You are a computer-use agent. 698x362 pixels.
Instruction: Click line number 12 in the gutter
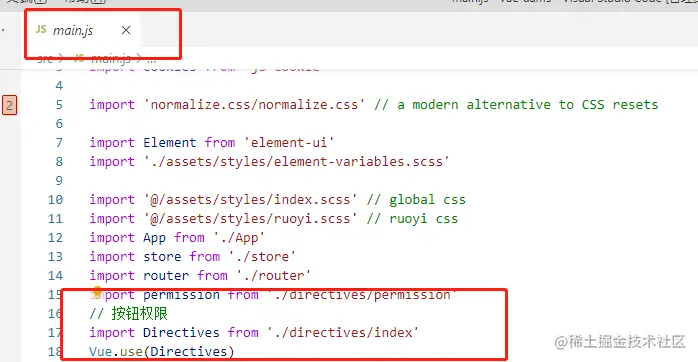[56, 237]
